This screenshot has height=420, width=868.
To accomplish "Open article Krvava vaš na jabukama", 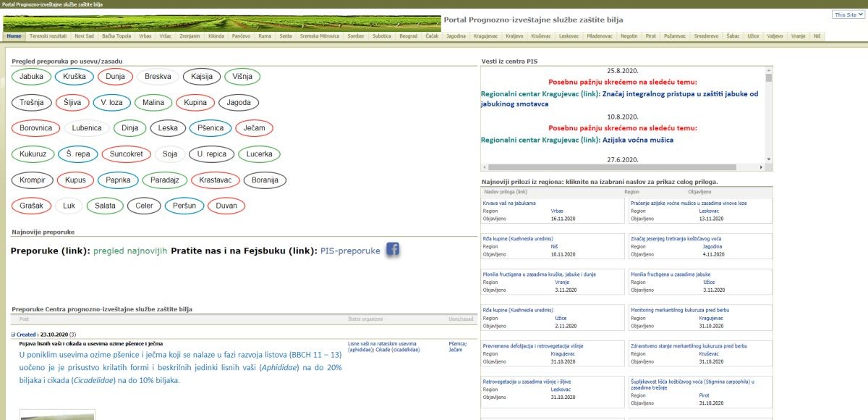I will [x=509, y=203].
